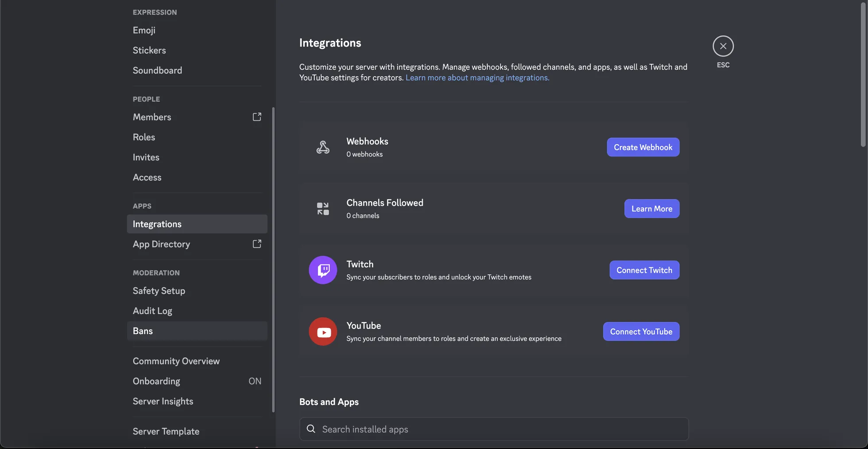
Task: Open the Stickers settings
Action: (x=197, y=50)
